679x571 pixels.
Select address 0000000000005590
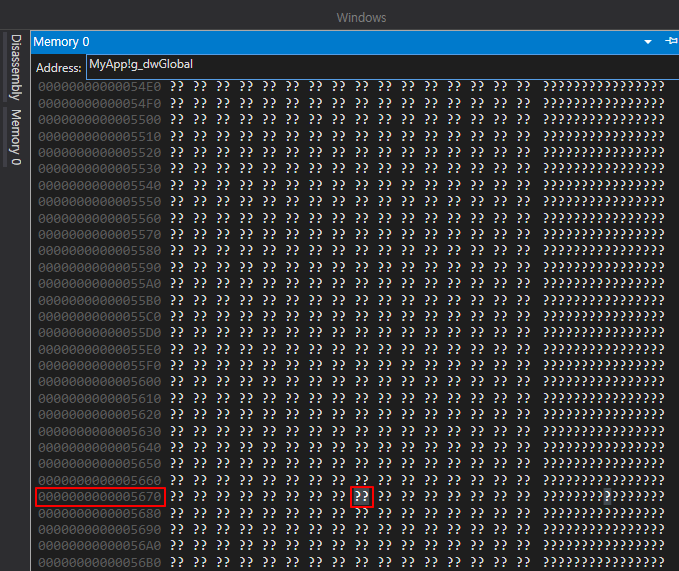click(100, 267)
